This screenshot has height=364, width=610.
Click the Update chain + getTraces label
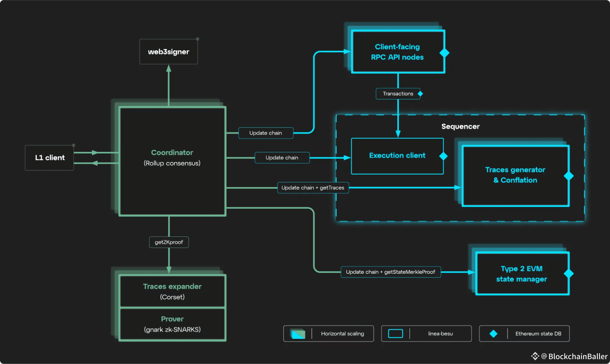click(x=313, y=188)
